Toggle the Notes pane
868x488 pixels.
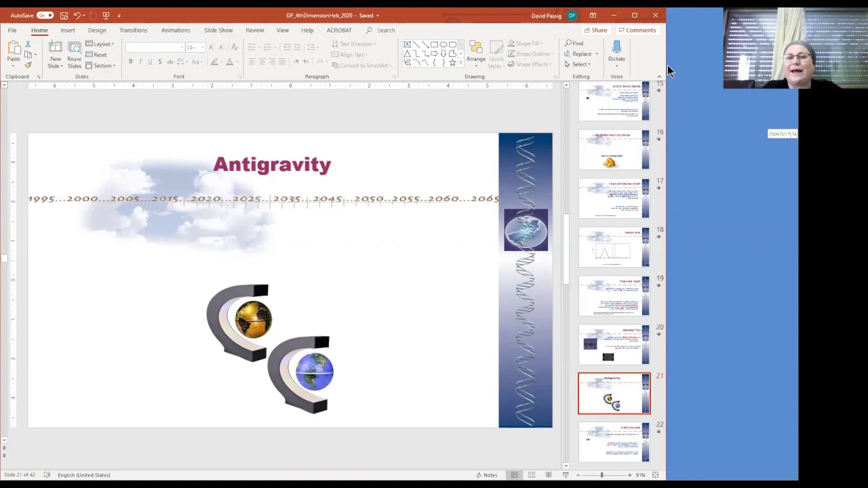click(487, 474)
